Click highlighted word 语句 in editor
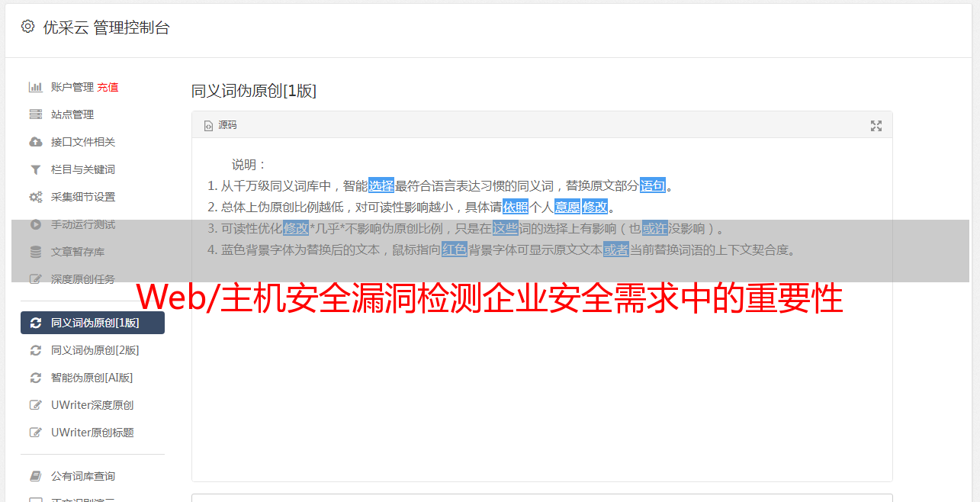 pos(653,185)
